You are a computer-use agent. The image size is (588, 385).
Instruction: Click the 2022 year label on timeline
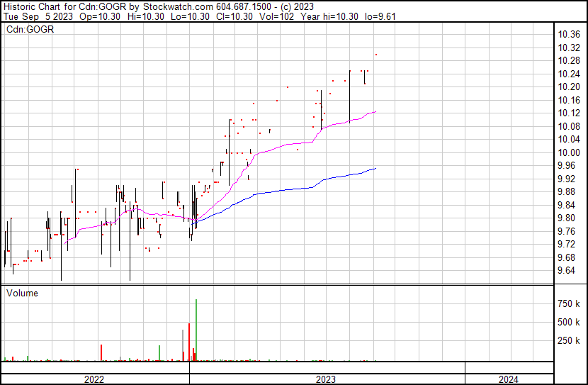coord(94,379)
